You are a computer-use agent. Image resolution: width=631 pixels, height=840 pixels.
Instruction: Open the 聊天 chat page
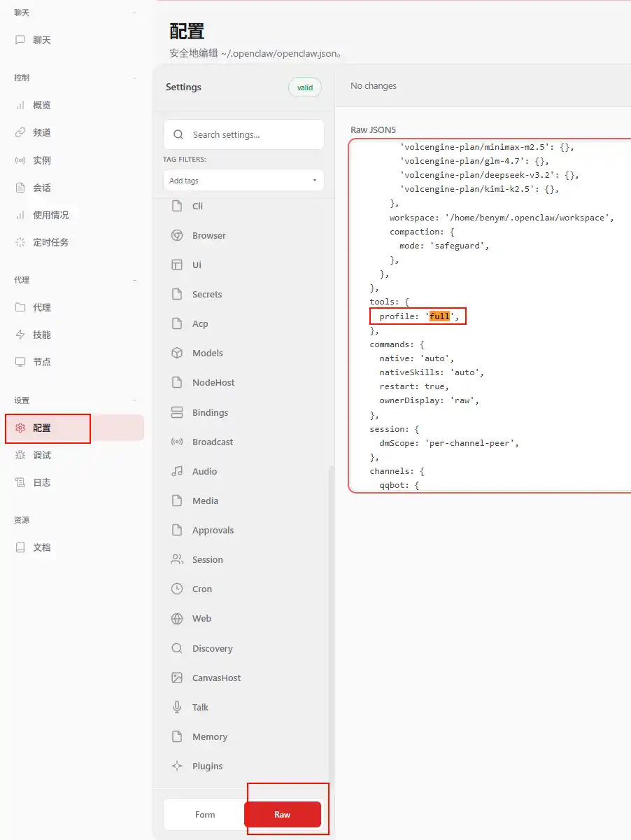[42, 41]
